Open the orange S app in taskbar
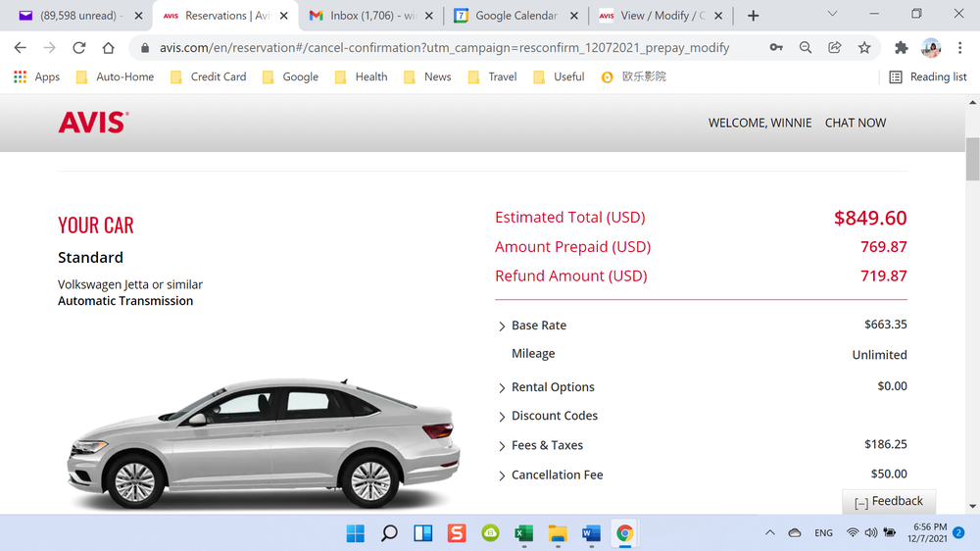Screen dimensions: 980x551 pyautogui.click(x=457, y=533)
